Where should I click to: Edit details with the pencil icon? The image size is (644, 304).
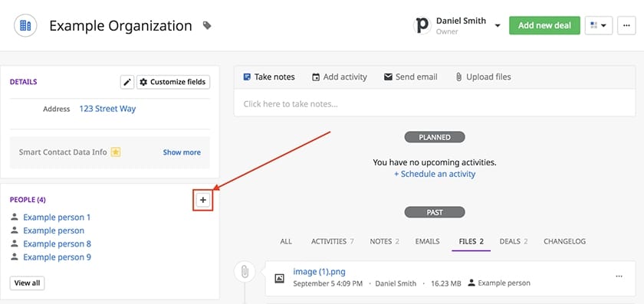pyautogui.click(x=127, y=82)
